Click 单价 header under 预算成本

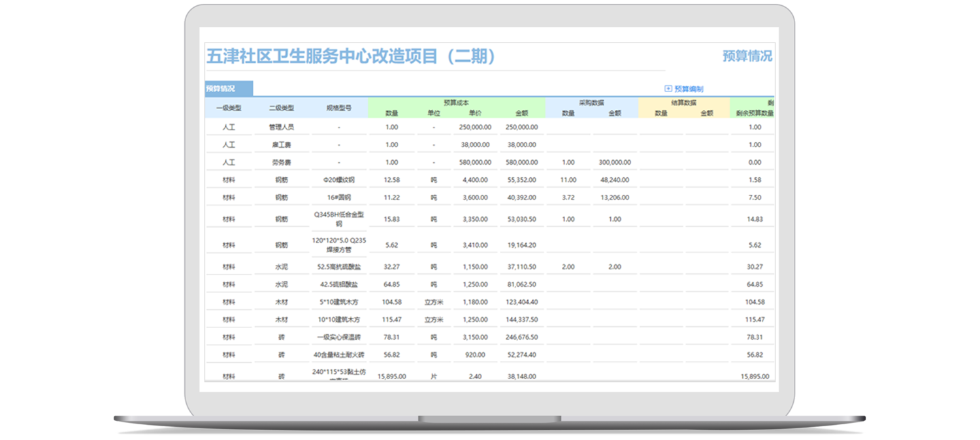tap(476, 113)
